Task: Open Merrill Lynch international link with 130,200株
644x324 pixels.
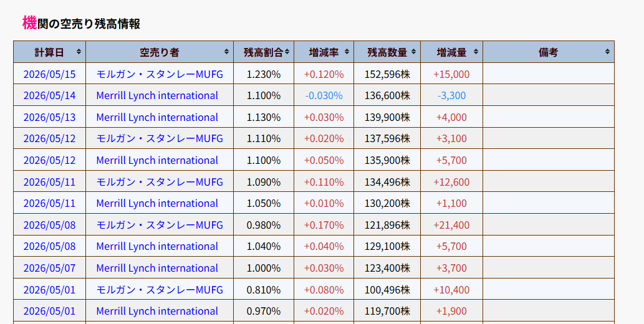Action: click(x=157, y=203)
